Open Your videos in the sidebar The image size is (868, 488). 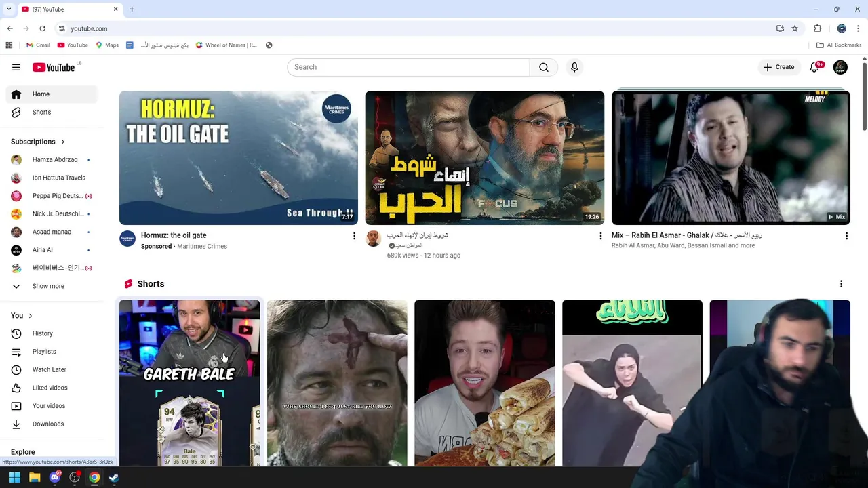[52, 406]
